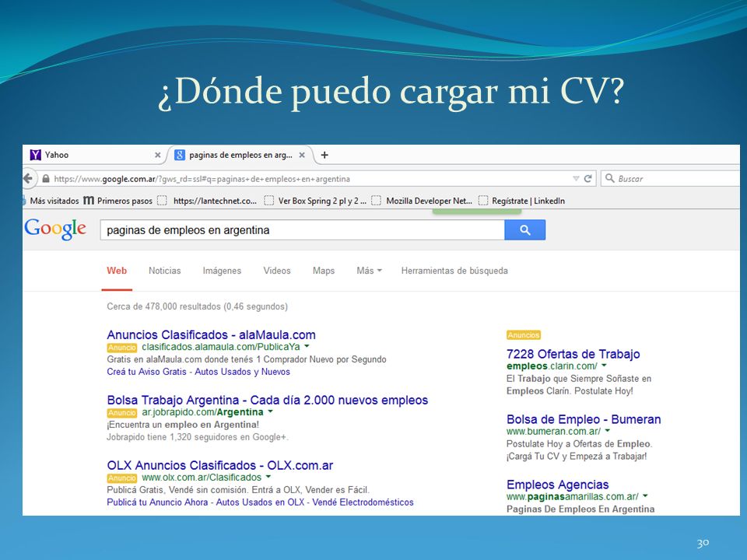Click the Google search input box
The image size is (747, 560).
302,230
